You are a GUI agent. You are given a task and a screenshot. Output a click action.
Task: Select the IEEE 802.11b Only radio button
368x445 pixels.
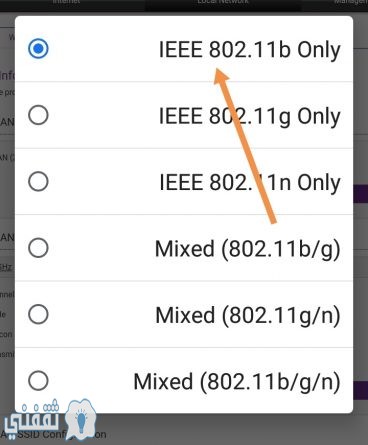tap(38, 49)
